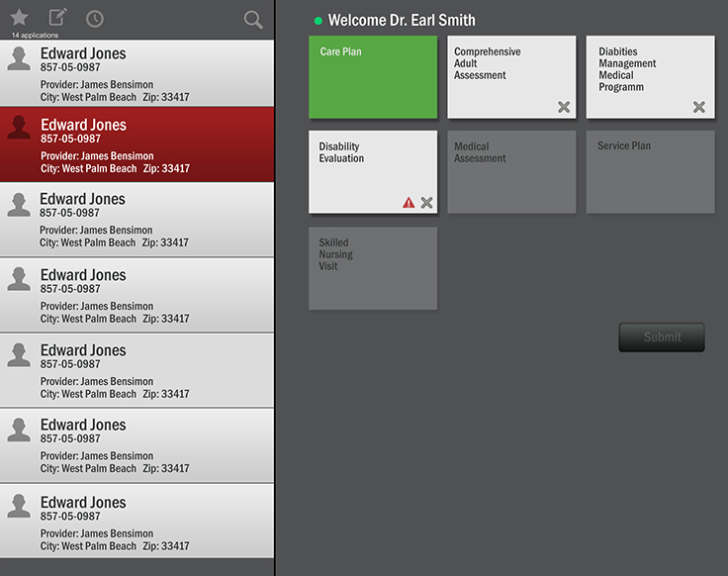Select the Medical Assessment tile

[511, 172]
